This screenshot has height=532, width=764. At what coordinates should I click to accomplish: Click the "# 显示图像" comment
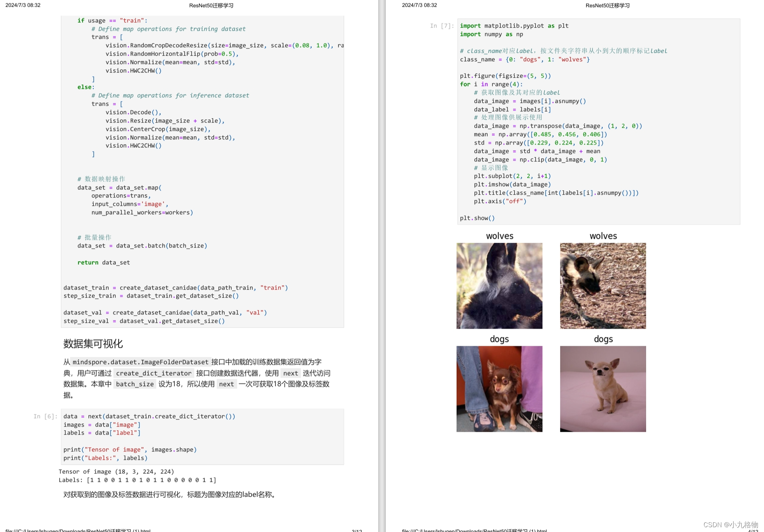[491, 167]
